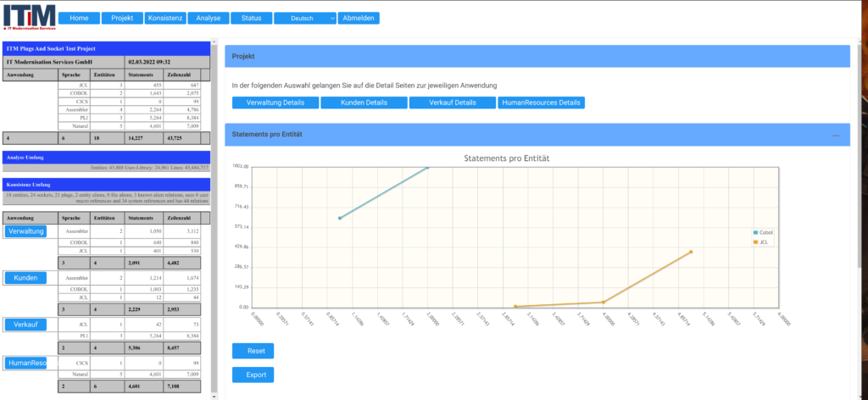This screenshot has width=868, height=400.
Task: Click the Abmelden button
Action: click(x=359, y=18)
